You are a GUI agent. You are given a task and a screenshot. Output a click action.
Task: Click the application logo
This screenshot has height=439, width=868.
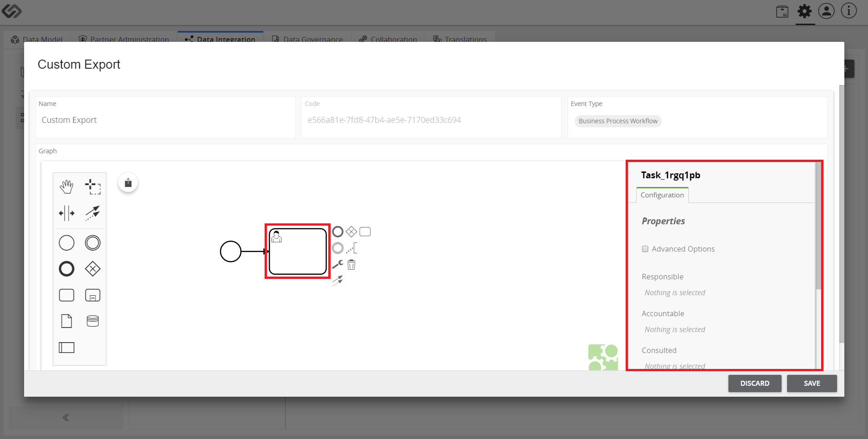tap(12, 11)
